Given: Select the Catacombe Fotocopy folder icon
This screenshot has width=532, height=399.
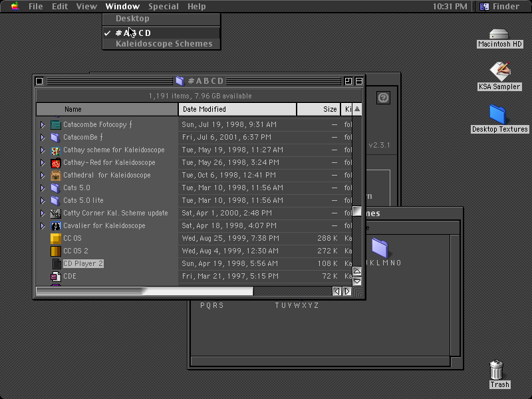Looking at the screenshot, I should 56,124.
